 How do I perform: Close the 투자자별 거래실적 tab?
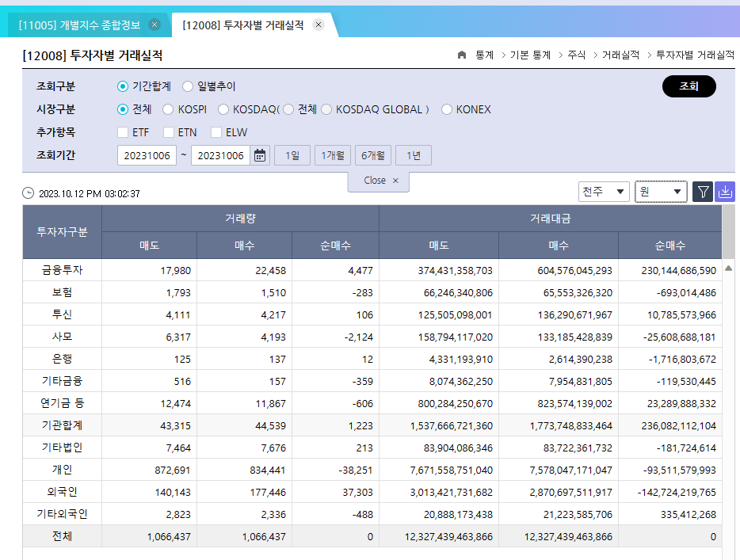[319, 25]
